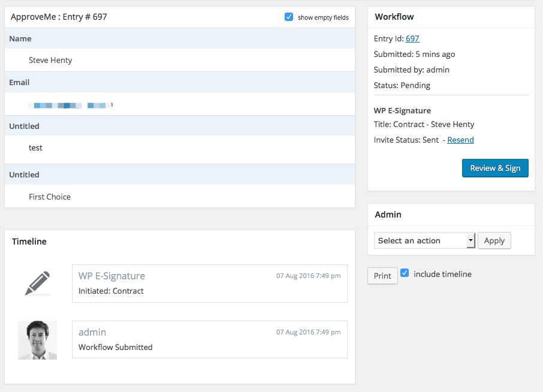Viewport: 543px width, 392px height.
Task: Click the Steve Henty name value
Action: pyautogui.click(x=50, y=60)
